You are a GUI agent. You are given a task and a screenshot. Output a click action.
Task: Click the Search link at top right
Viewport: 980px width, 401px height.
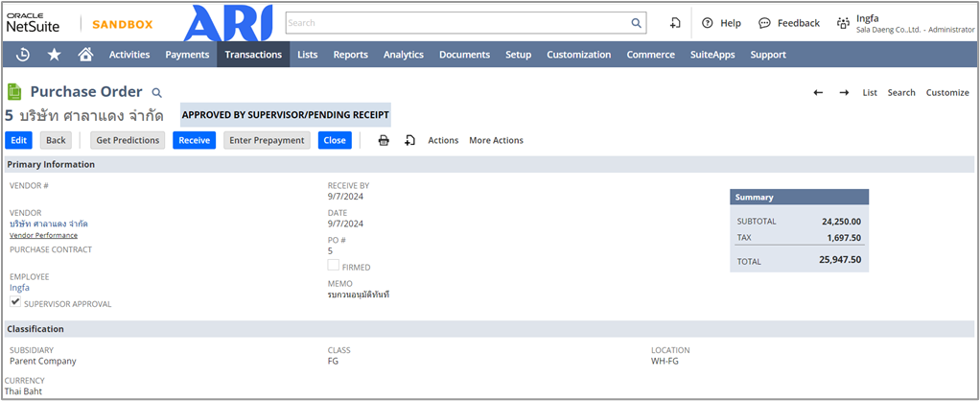pyautogui.click(x=901, y=93)
